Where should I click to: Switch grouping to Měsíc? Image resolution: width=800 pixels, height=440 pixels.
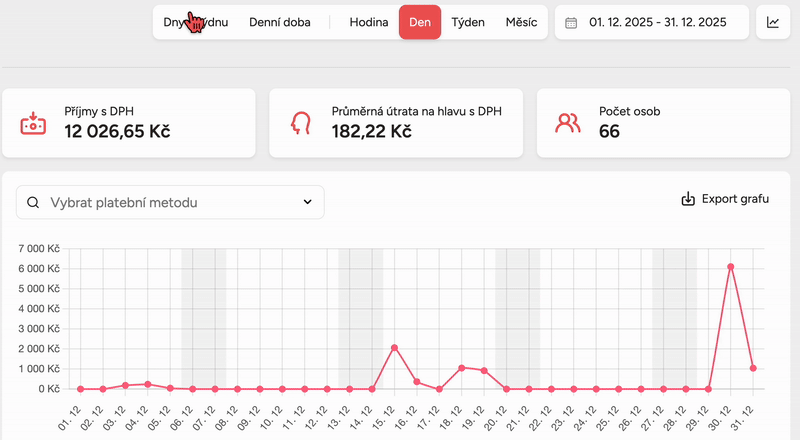coord(520,22)
